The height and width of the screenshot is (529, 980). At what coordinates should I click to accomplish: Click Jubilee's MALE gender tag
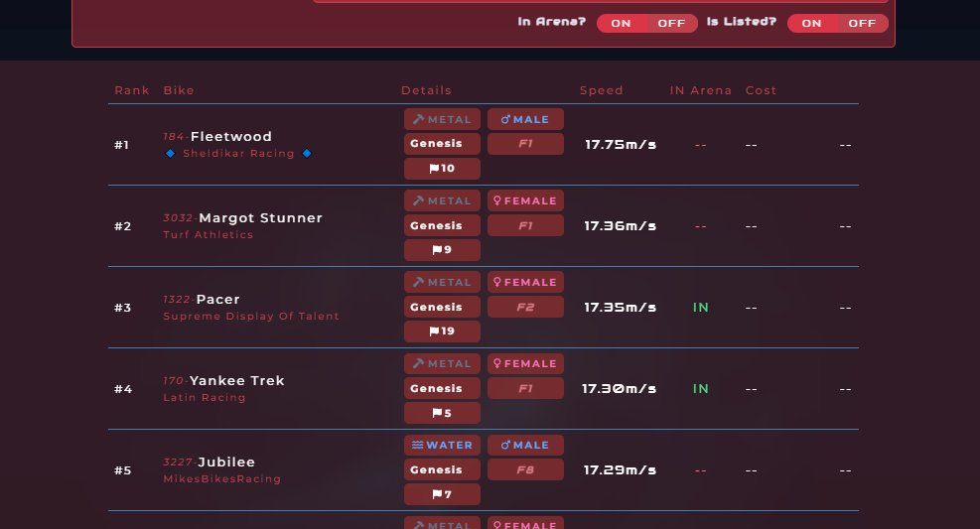click(x=525, y=445)
